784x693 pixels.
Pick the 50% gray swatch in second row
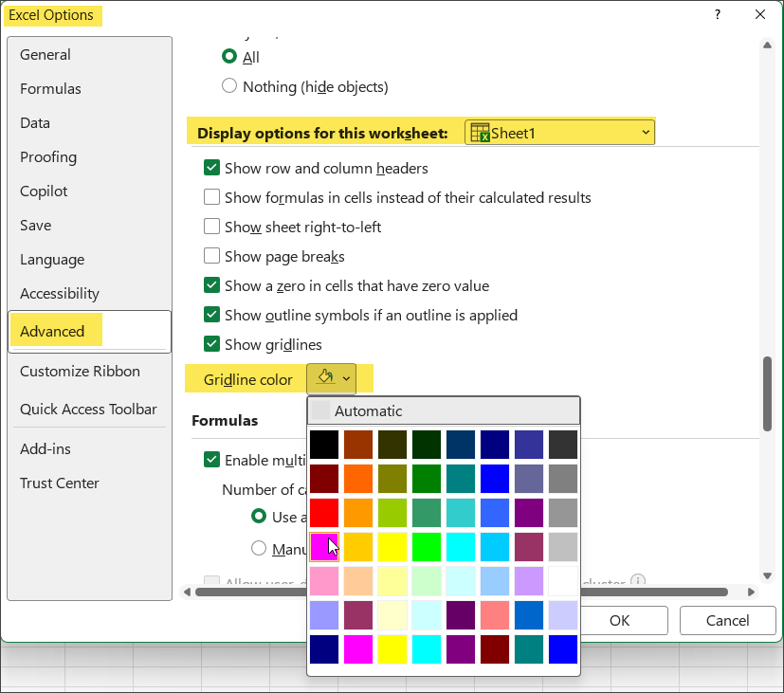tap(563, 479)
